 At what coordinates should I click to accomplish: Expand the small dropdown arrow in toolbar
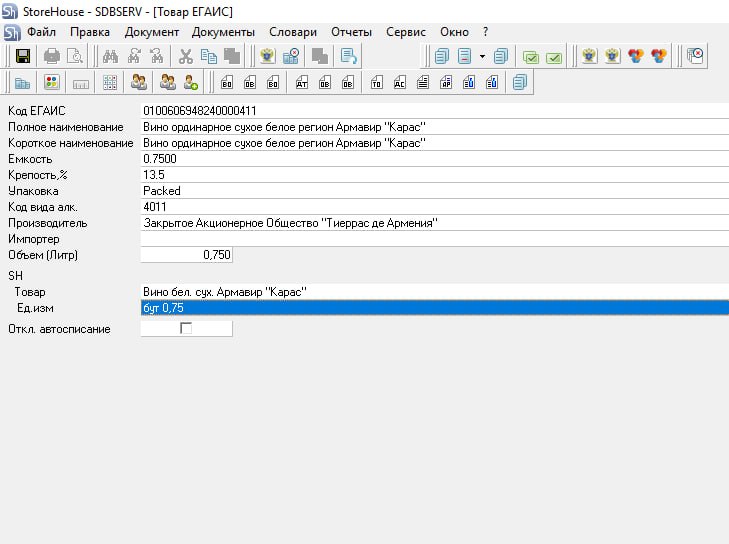click(x=482, y=56)
